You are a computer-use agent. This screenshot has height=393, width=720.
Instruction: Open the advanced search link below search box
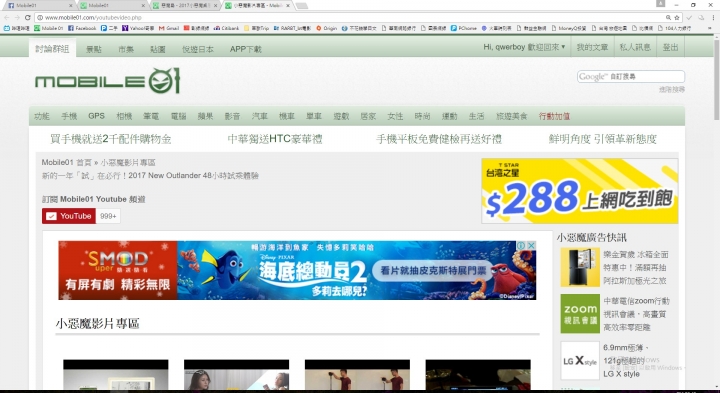672,90
